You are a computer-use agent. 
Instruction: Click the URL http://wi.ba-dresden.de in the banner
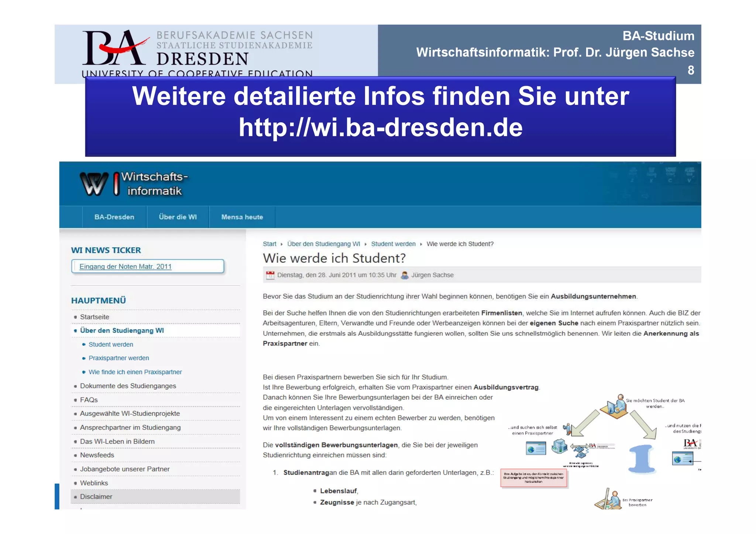(381, 127)
